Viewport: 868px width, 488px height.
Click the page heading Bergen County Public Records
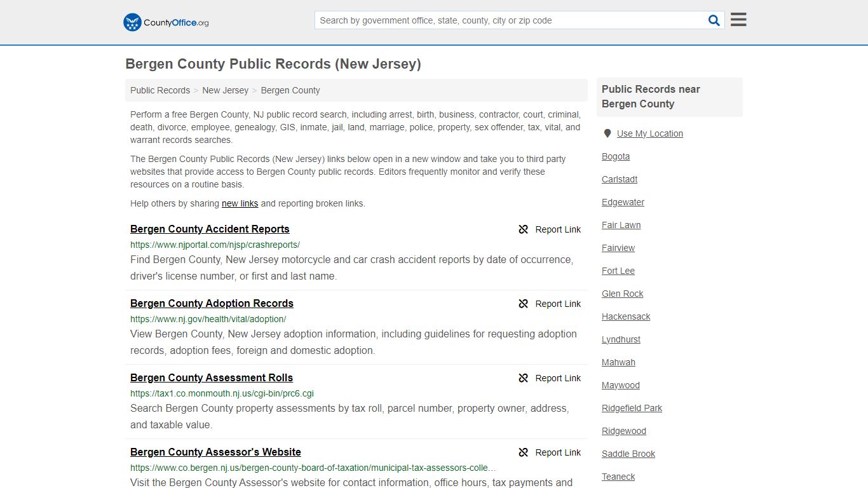pos(273,64)
